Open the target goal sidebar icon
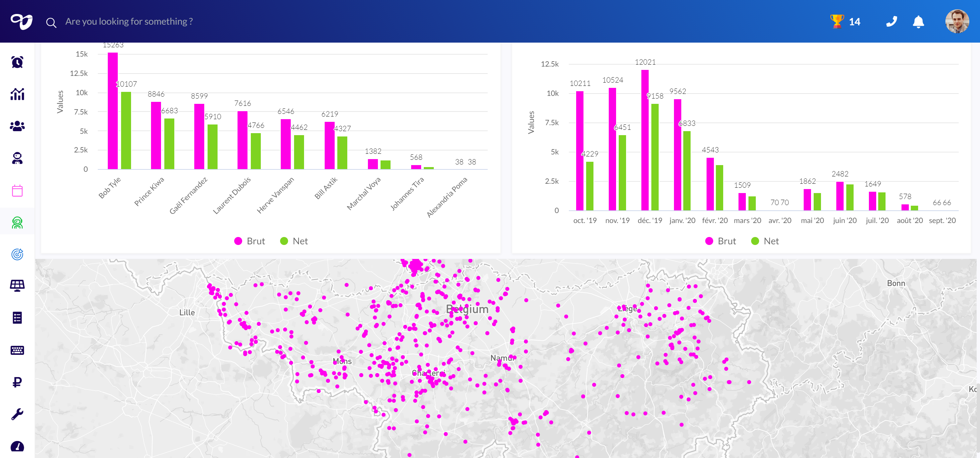The width and height of the screenshot is (980, 458). click(x=17, y=254)
